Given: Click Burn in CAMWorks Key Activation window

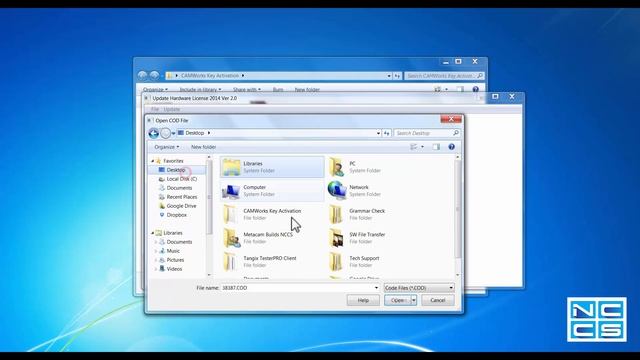Looking at the screenshot, I should pos(278,89).
